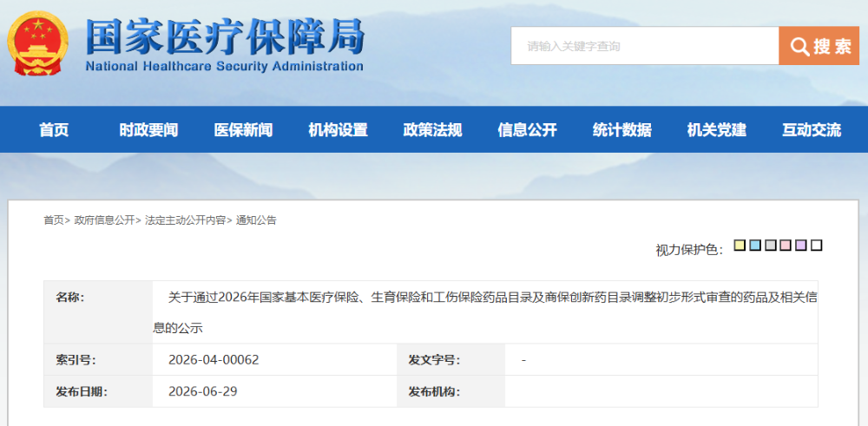Click the 发布机构 label

434,391
